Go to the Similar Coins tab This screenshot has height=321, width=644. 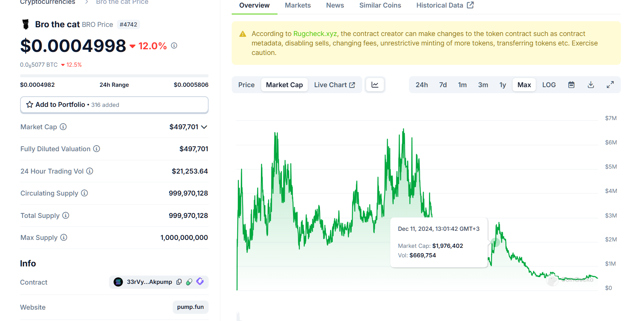(380, 5)
